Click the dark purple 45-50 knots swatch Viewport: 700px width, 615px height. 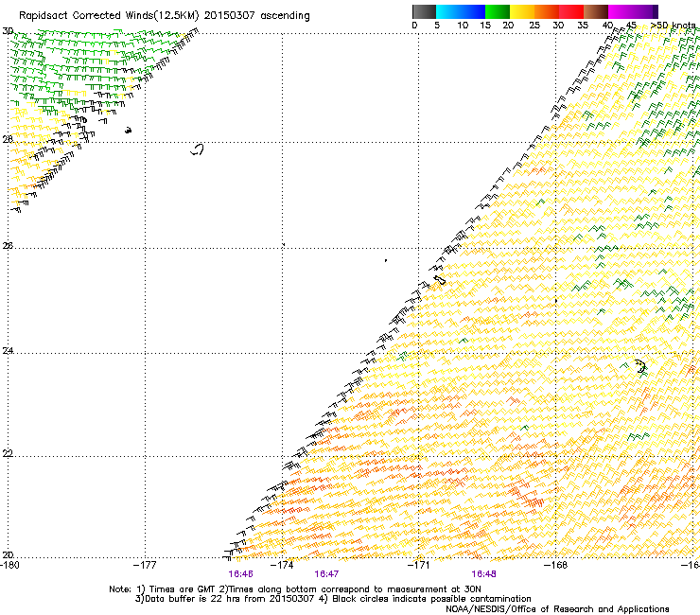pyautogui.click(x=645, y=11)
